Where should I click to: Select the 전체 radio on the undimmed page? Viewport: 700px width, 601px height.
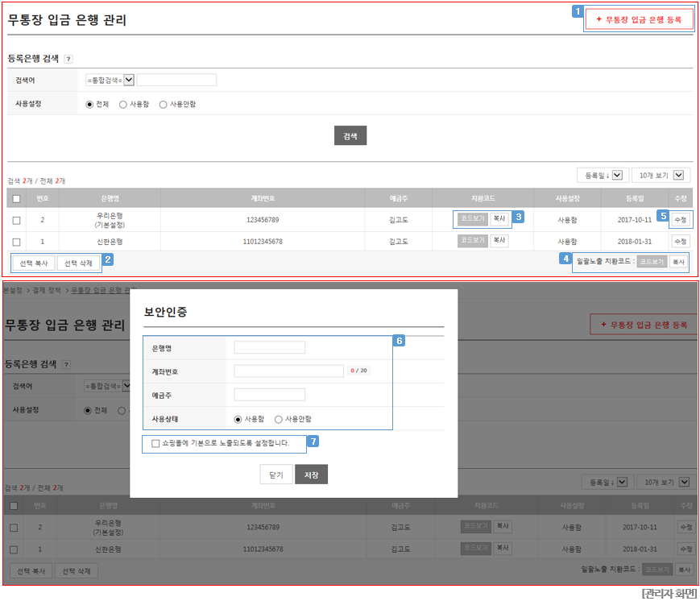(x=89, y=104)
